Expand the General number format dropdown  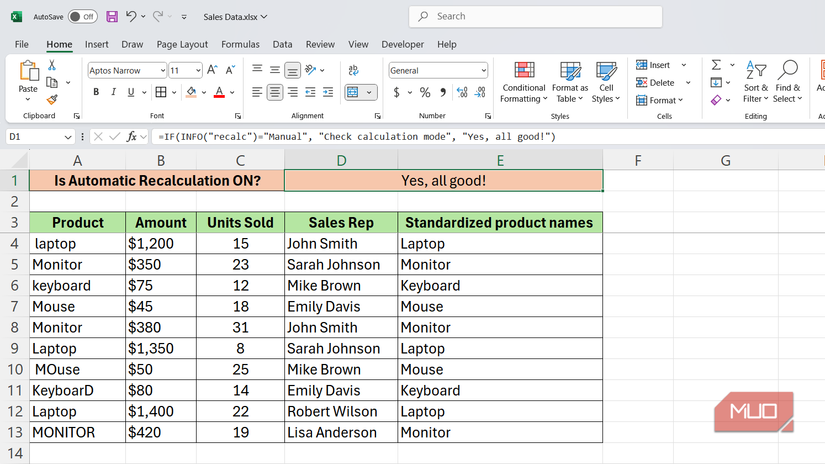483,70
